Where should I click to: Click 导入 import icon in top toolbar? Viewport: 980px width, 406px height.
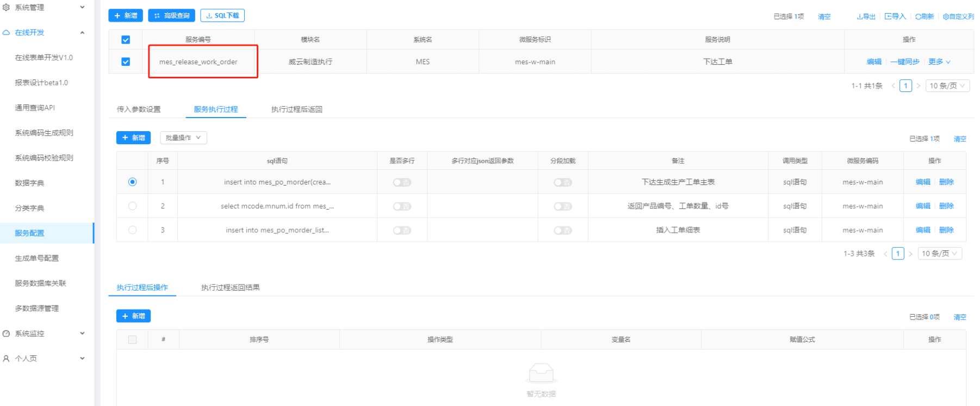point(888,16)
